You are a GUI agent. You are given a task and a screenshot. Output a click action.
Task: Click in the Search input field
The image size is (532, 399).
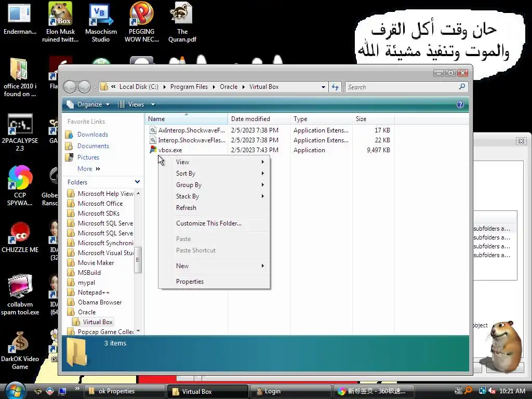(401, 87)
